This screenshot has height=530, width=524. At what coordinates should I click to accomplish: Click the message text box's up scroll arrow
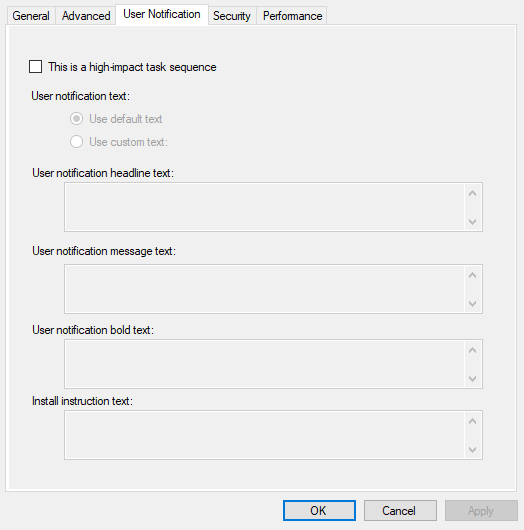pos(473,275)
